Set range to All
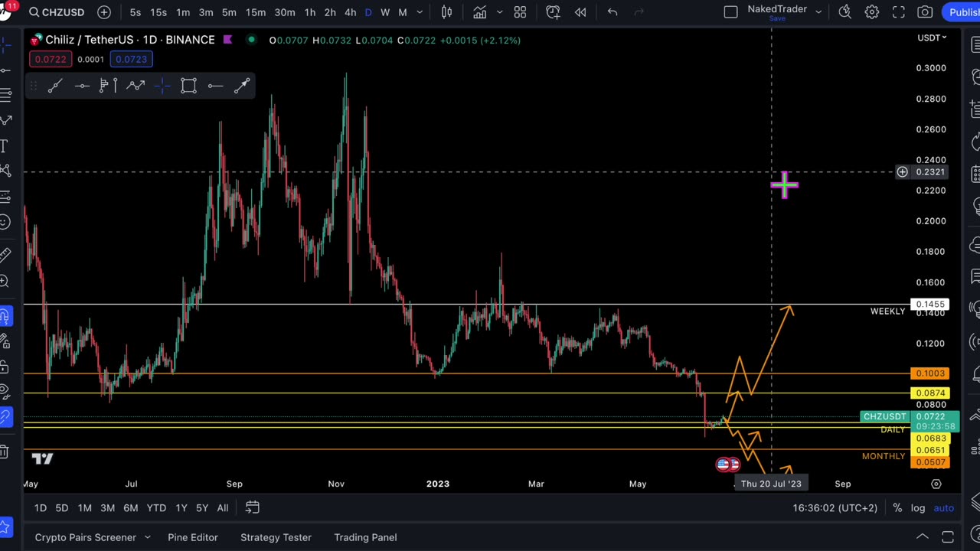980x551 pixels. pos(223,508)
